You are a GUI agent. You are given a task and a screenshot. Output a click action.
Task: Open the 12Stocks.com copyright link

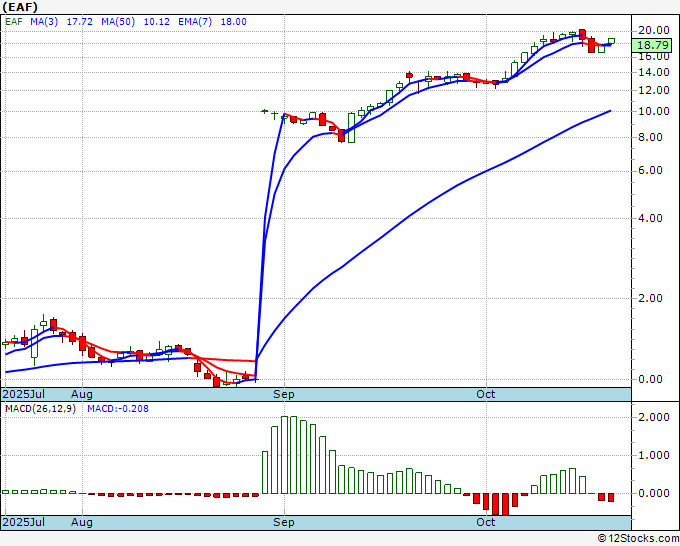[x=638, y=539]
